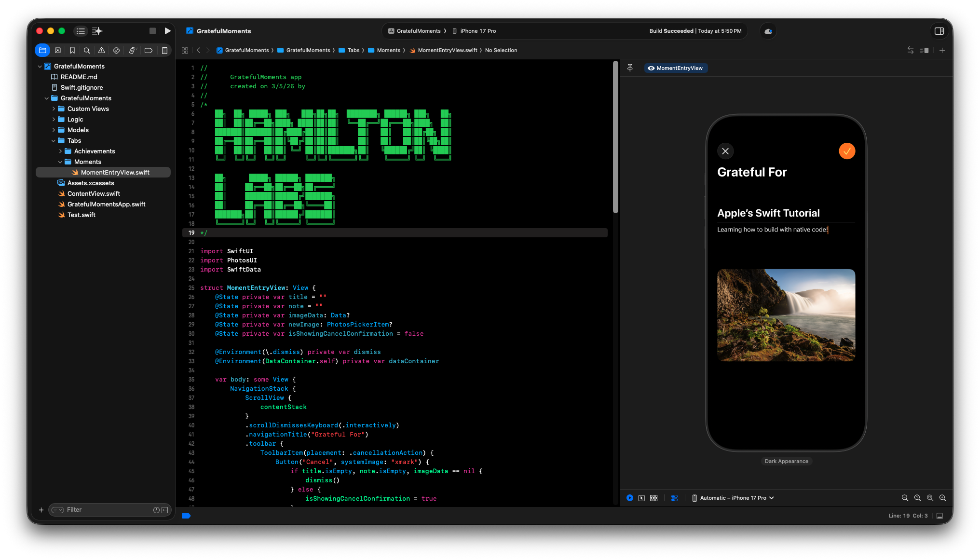
Task: Open the coding assistant sparkle icon
Action: 97,31
